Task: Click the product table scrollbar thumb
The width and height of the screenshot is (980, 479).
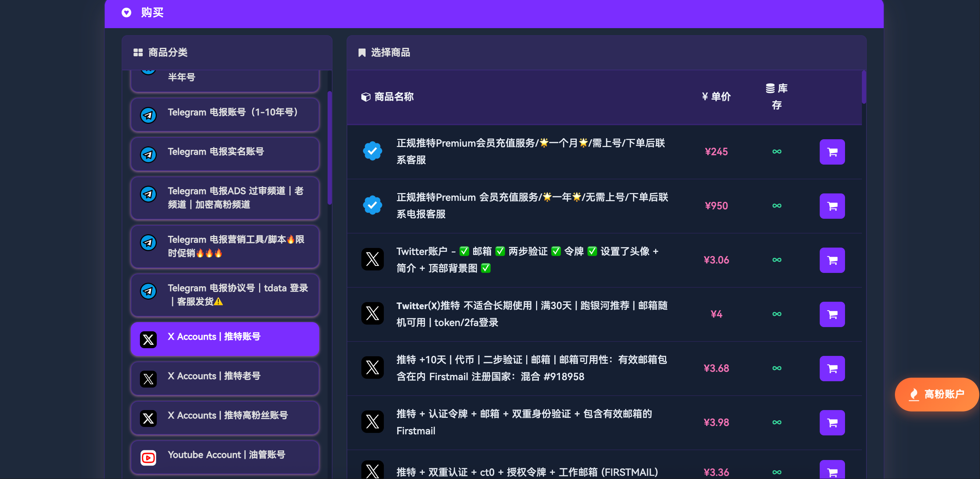Action: point(864,87)
